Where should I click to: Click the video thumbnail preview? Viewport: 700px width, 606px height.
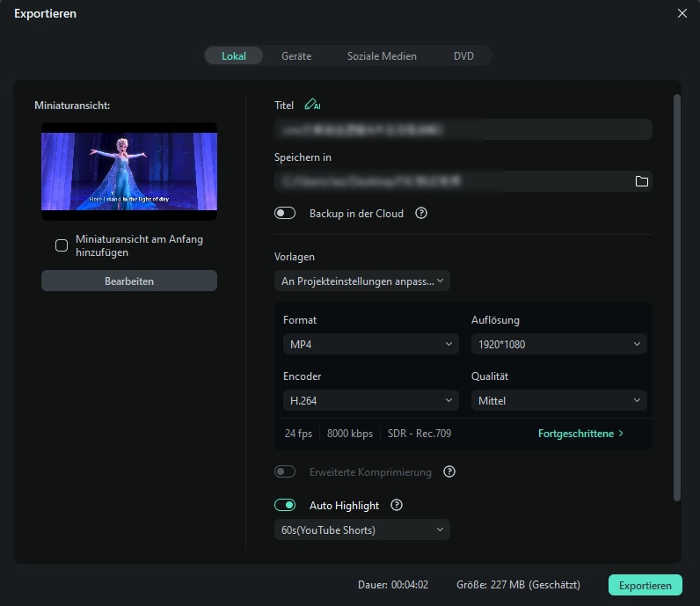(x=129, y=171)
